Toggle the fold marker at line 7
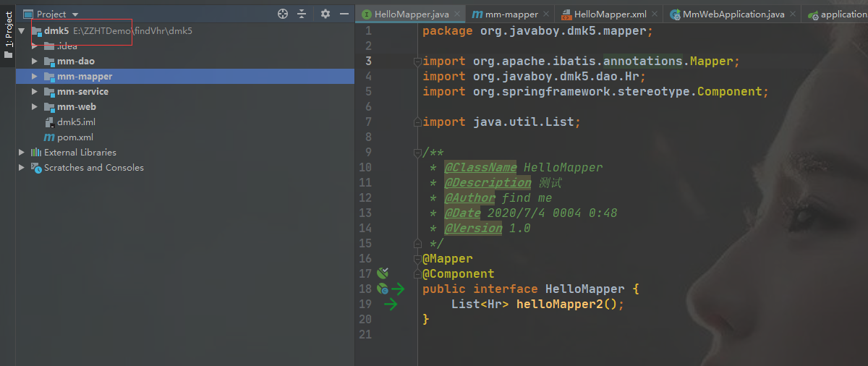The height and width of the screenshot is (366, 868). (417, 122)
